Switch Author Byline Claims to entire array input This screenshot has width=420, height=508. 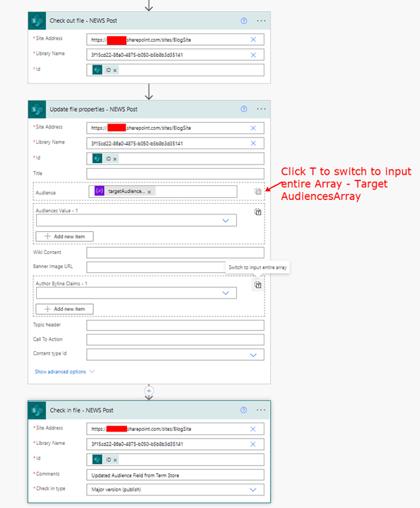[x=257, y=285]
